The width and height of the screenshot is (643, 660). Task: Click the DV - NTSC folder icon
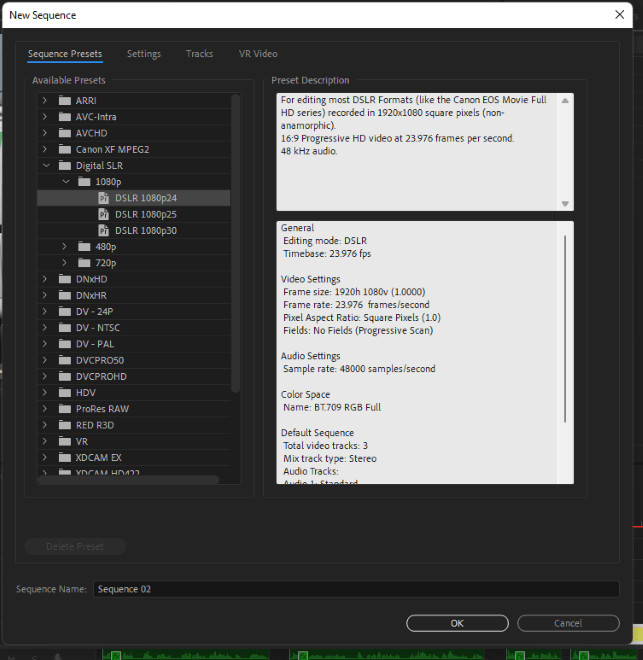click(65, 327)
